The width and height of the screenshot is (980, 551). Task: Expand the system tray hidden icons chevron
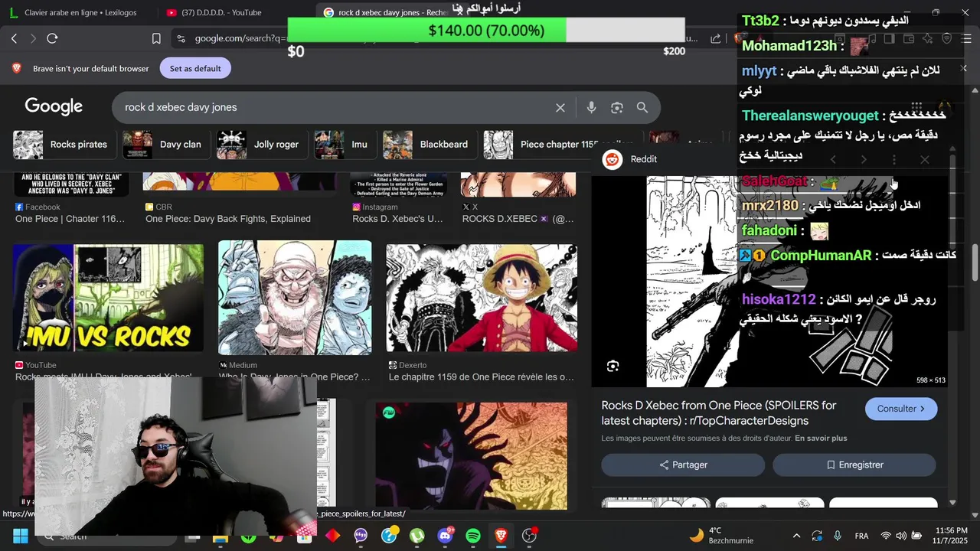[796, 536]
